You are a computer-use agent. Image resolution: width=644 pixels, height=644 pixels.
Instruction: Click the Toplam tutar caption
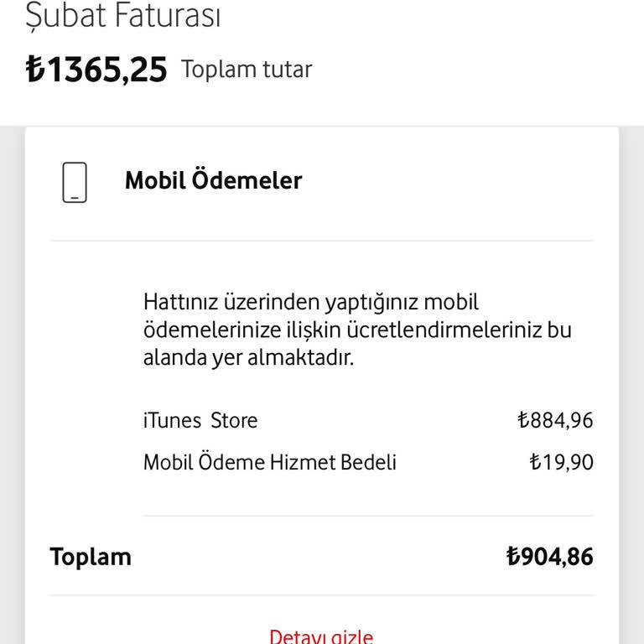point(247,70)
